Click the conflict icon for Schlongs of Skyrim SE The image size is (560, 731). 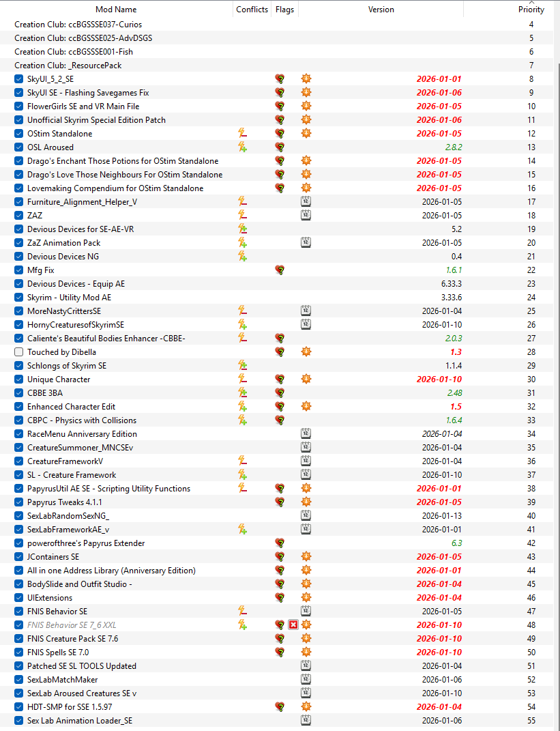(242, 365)
